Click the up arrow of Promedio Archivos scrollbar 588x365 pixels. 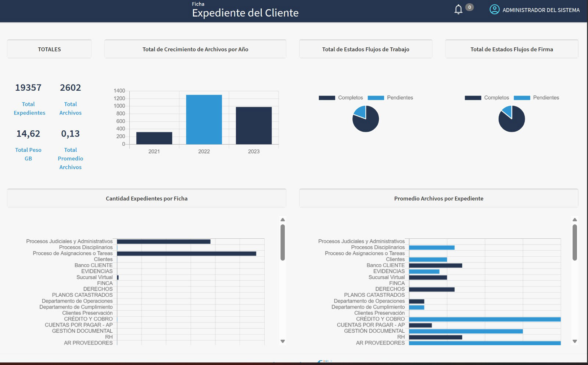click(x=575, y=220)
